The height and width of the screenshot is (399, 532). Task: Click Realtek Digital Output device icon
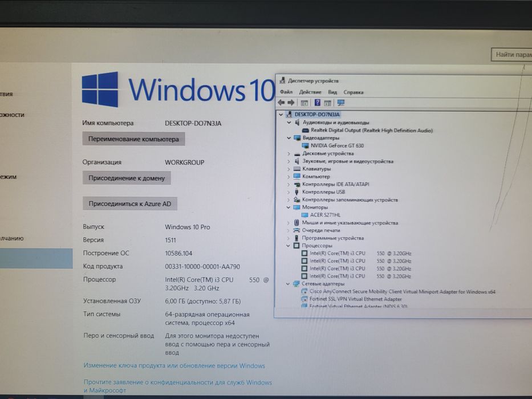tap(306, 131)
